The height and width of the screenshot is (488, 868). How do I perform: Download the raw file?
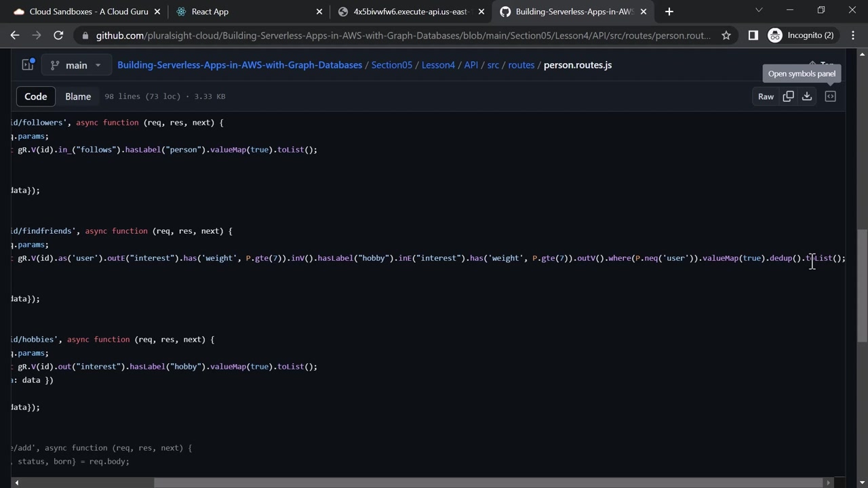click(807, 96)
